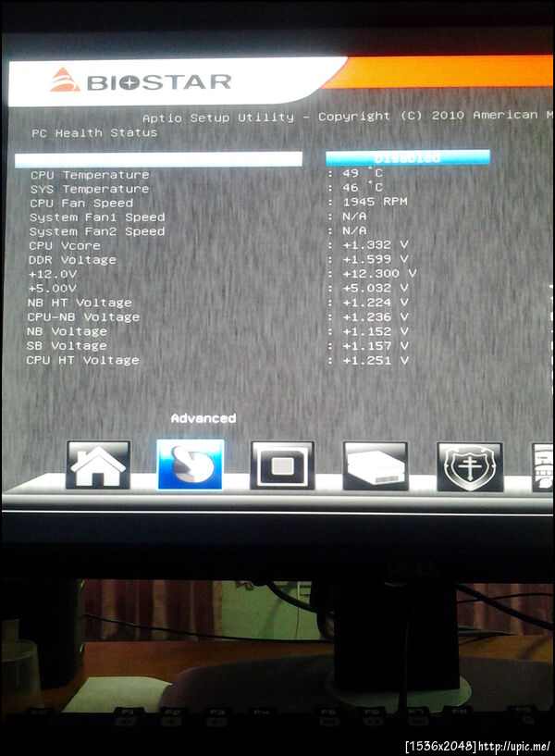Select the SYS Temperature row
Viewport: 555px width, 756px height.
[x=90, y=189]
